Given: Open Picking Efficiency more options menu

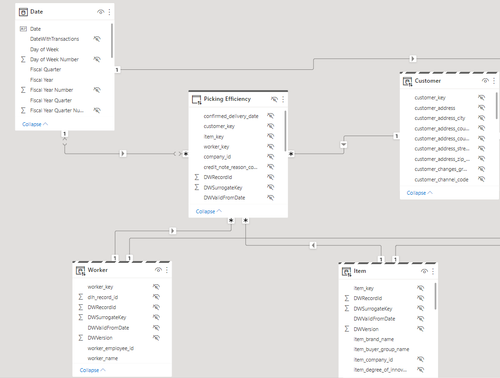Looking at the screenshot, I should click(283, 99).
